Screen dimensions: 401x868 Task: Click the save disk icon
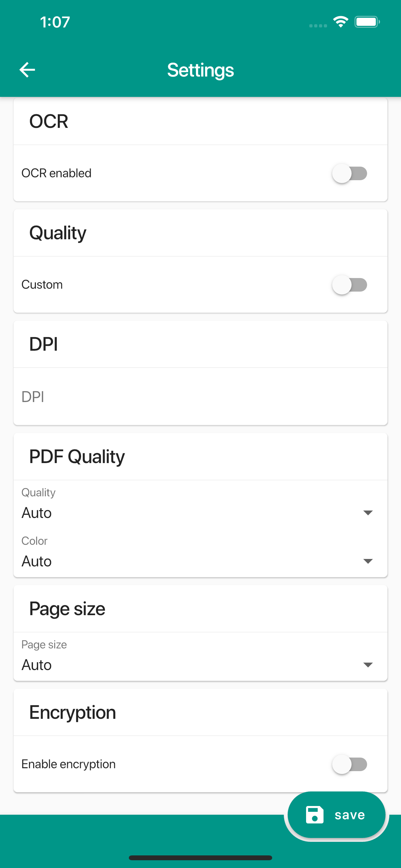pyautogui.click(x=314, y=814)
